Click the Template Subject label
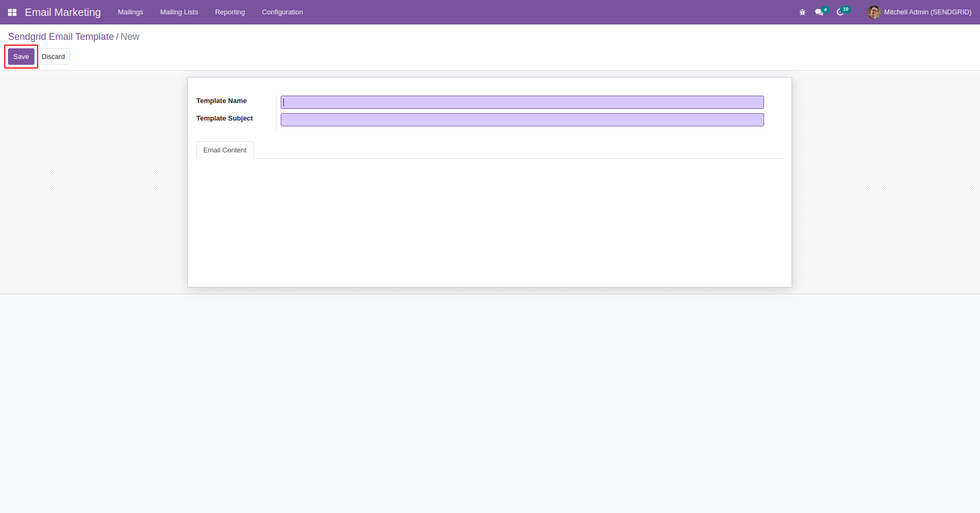The image size is (980, 513). (224, 118)
